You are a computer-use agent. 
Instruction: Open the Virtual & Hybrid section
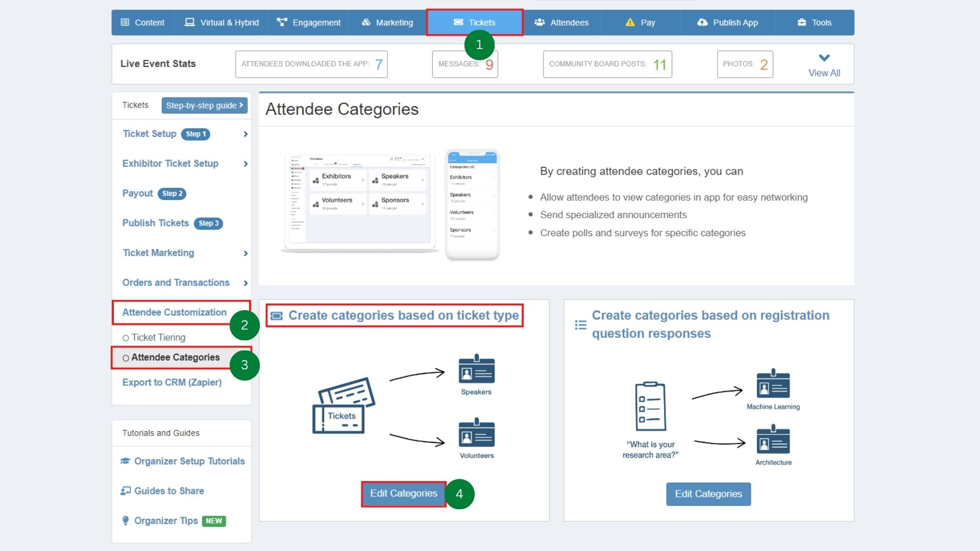pyautogui.click(x=190, y=22)
